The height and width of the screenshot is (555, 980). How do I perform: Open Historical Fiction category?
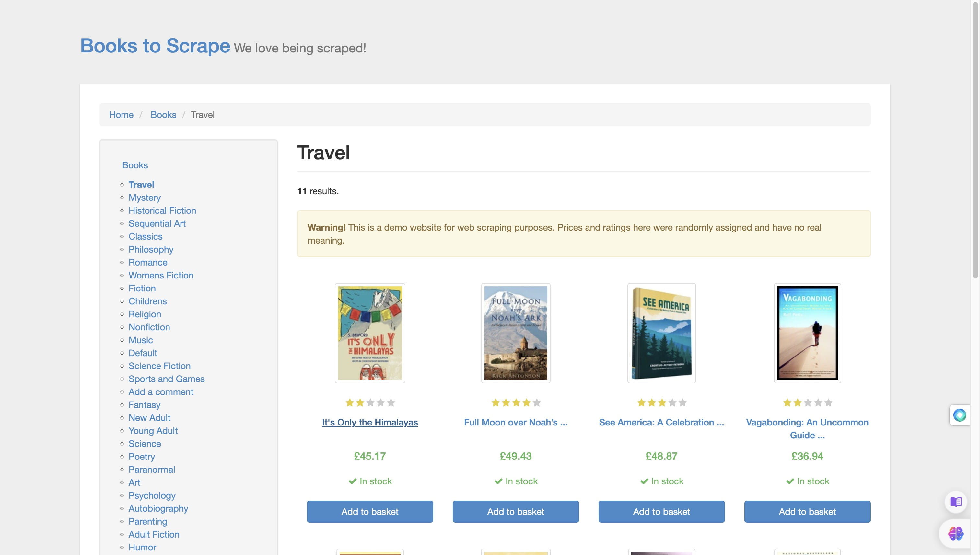point(162,210)
